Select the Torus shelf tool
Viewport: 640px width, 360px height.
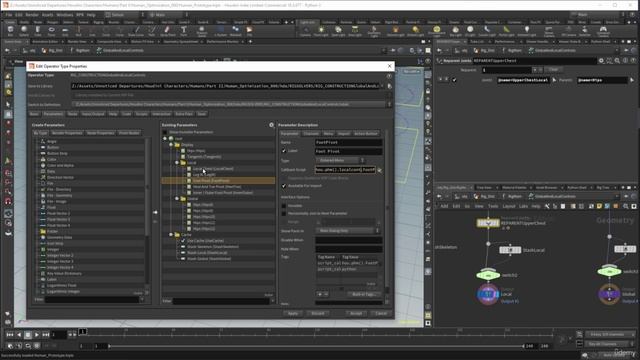[51, 31]
